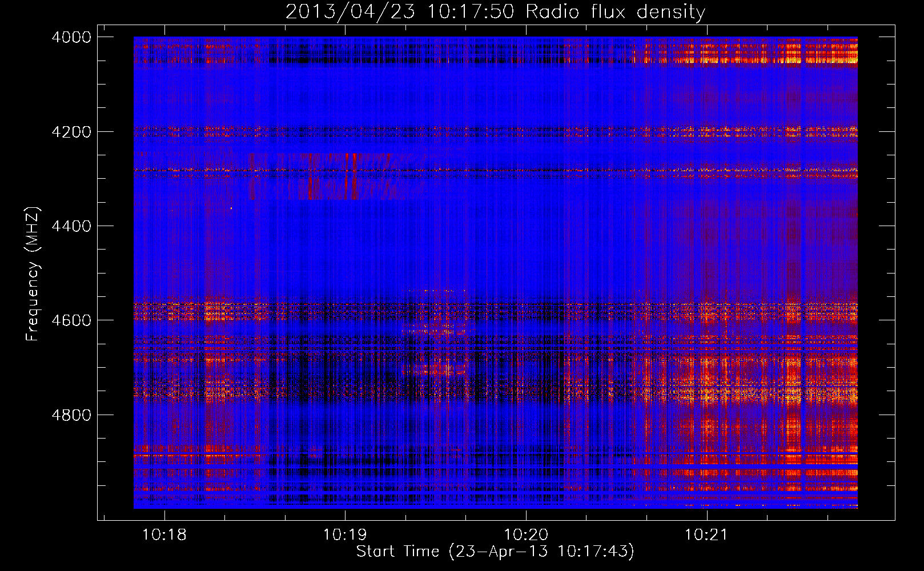Select the 4600 frequency tick label
The width and height of the screenshot is (924, 571).
coord(71,320)
